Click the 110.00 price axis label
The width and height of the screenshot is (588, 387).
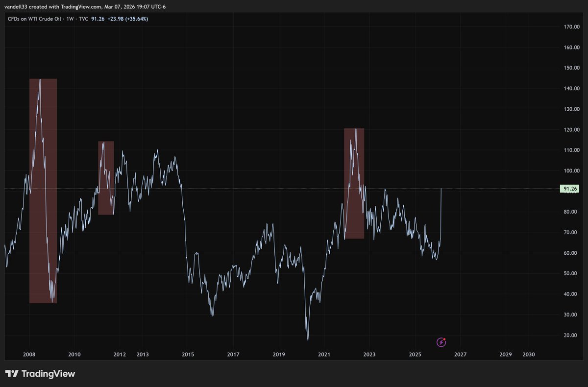571,150
